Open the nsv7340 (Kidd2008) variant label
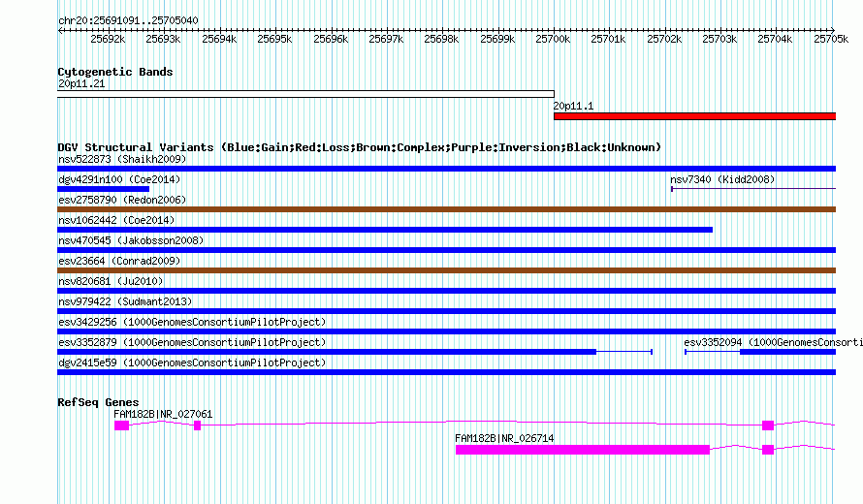 click(x=722, y=180)
